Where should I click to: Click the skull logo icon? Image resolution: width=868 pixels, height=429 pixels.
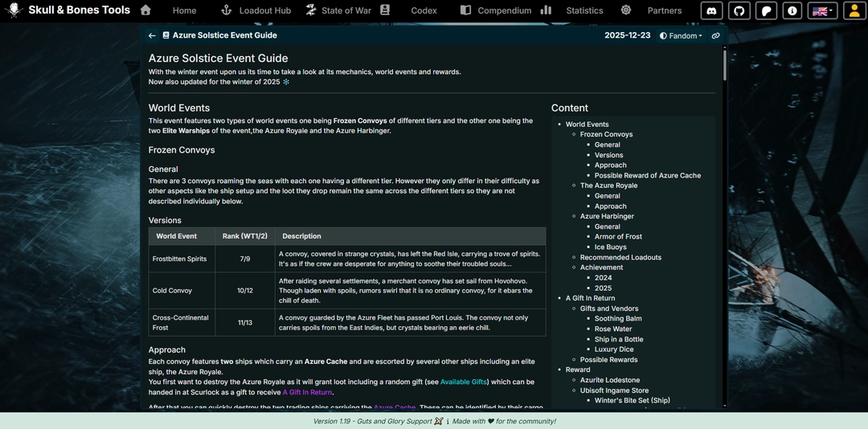pyautogui.click(x=14, y=10)
